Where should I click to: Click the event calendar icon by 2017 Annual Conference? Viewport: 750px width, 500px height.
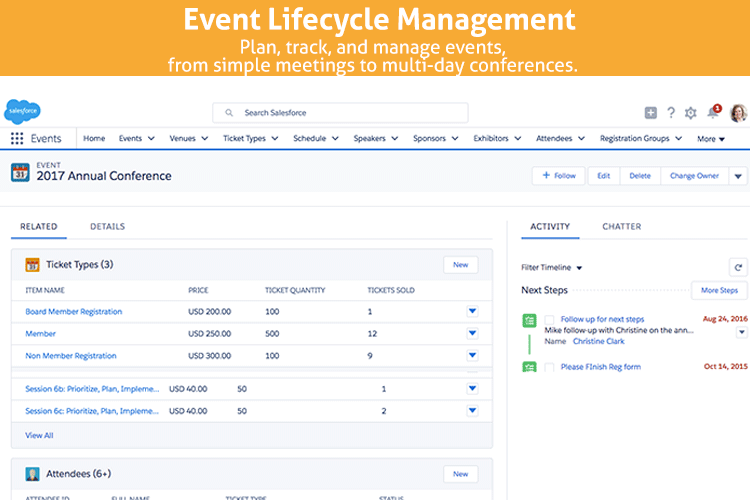[x=21, y=173]
